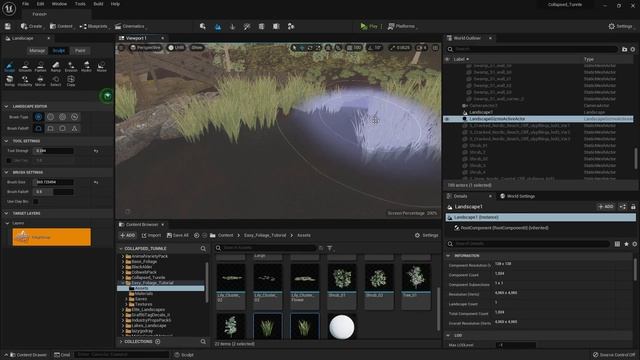Switch to Paint landscape tab
Viewport: 640px width, 360px height.
coord(80,51)
